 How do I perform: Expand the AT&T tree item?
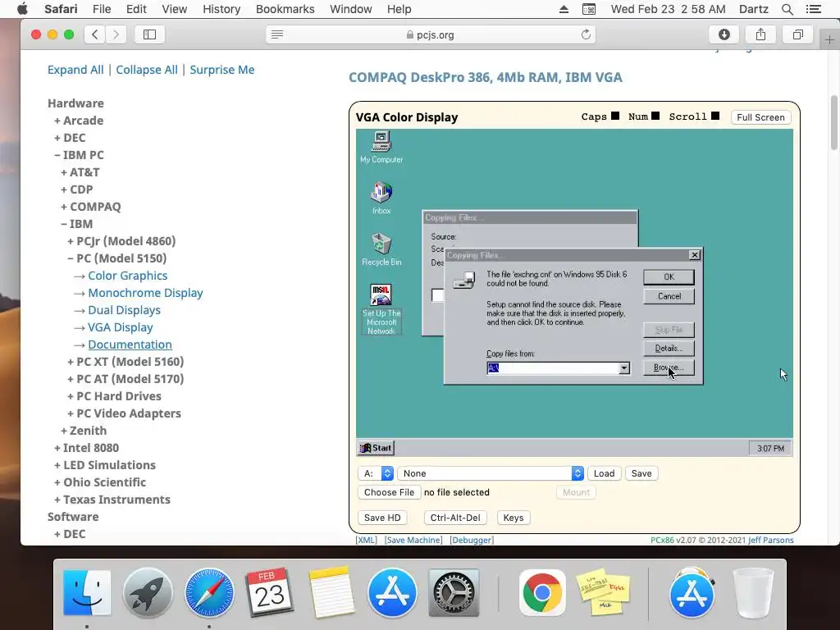coord(80,172)
